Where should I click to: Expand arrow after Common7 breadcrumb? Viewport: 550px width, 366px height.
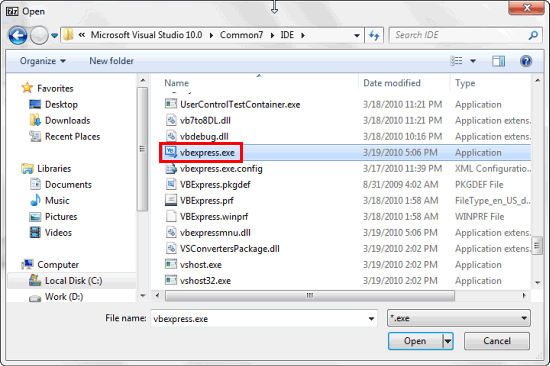pyautogui.click(x=272, y=35)
